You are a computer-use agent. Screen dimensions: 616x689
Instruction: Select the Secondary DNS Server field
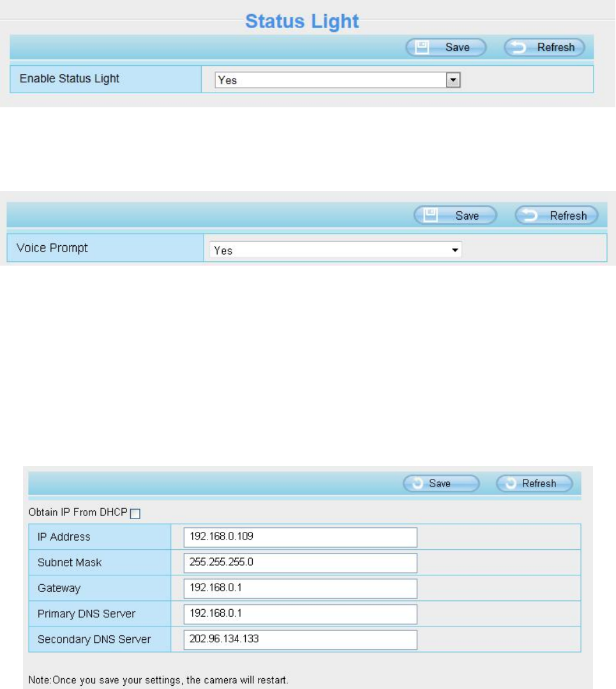(x=300, y=639)
